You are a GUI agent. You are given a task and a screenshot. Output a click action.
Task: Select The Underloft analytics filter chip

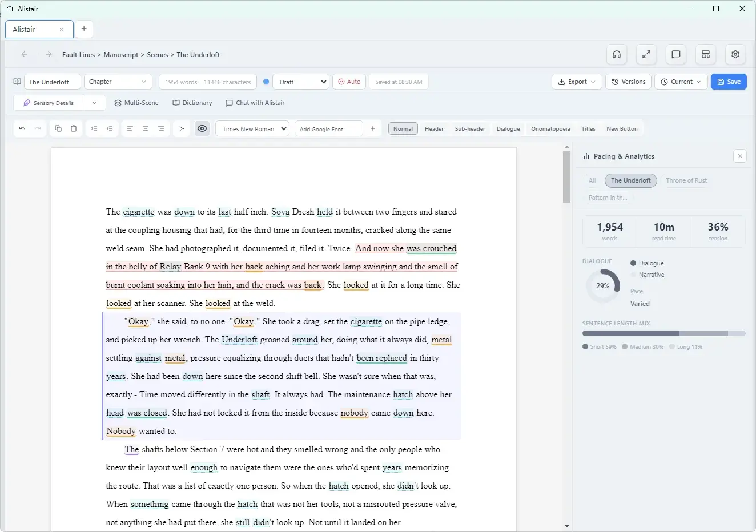point(631,180)
